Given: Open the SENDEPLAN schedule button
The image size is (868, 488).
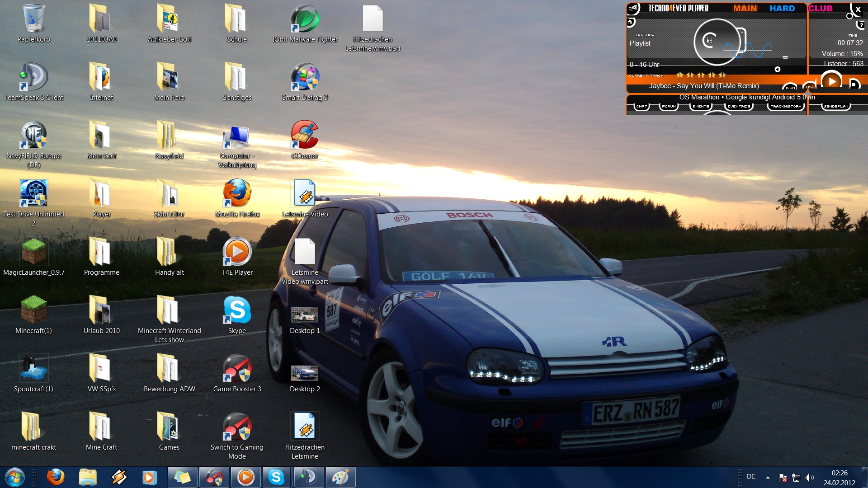Looking at the screenshot, I should [x=836, y=107].
